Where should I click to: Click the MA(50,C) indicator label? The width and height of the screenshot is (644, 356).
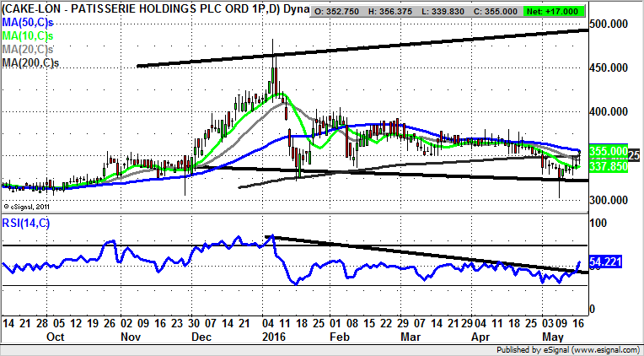(x=28, y=21)
